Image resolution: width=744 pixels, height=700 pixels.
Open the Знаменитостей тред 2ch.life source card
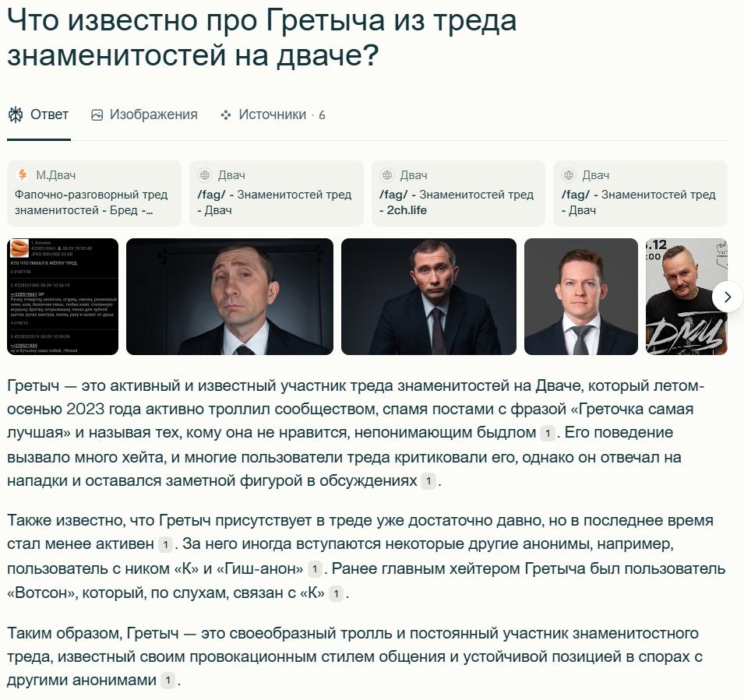click(458, 194)
